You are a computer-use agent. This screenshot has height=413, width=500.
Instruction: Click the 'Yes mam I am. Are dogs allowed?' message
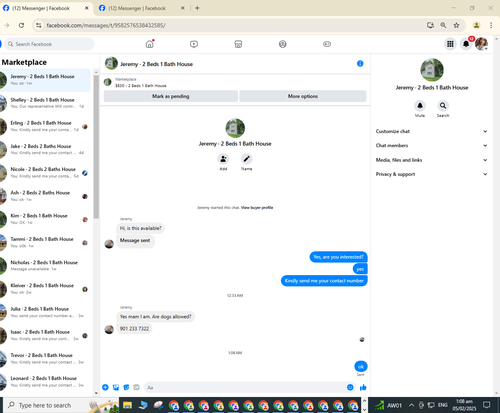pyautogui.click(x=156, y=317)
